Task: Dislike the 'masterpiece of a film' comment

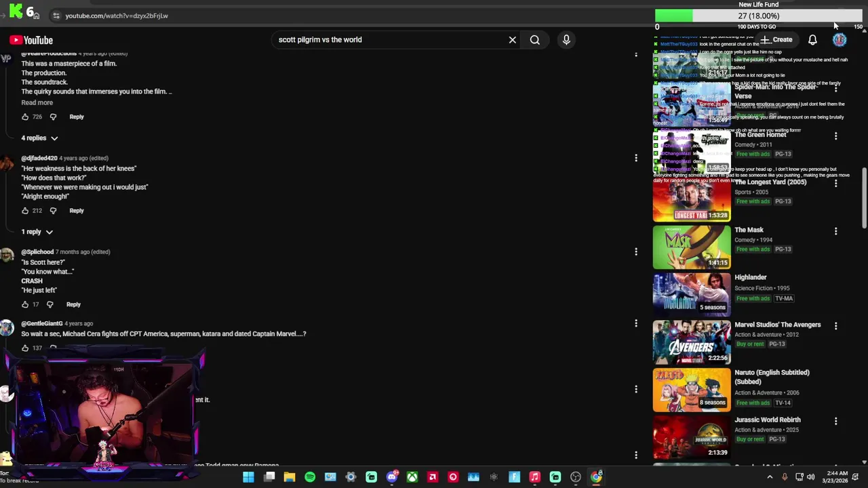Action: point(53,117)
